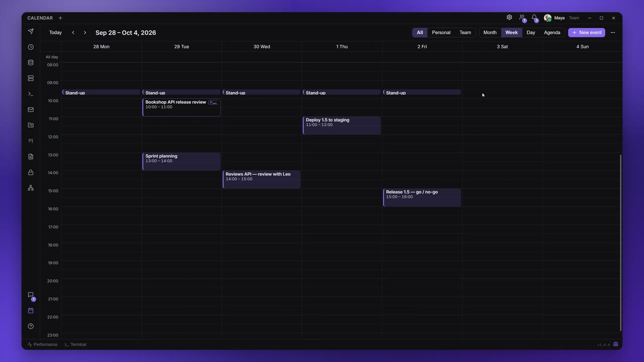Select the stacked servers icon in sidebar
Screen dimensions: 644x362
click(x=31, y=78)
